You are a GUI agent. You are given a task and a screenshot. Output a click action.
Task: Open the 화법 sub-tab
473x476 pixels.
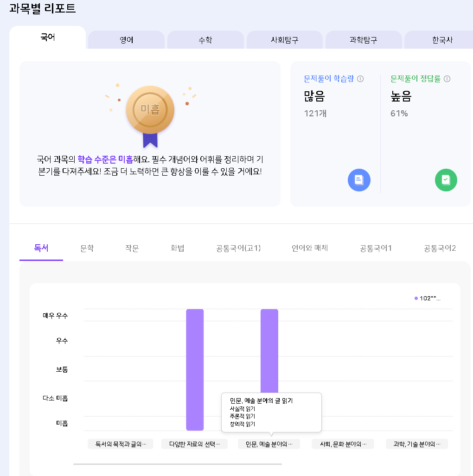click(177, 248)
